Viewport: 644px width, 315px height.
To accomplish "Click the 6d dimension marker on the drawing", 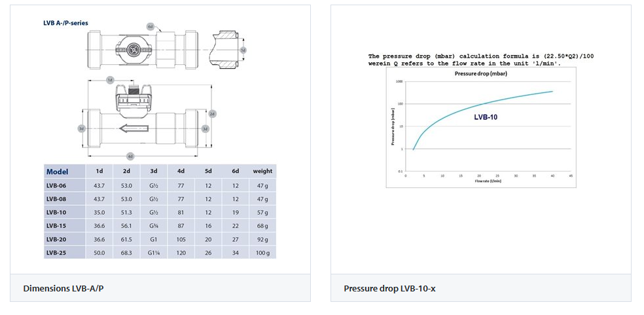I will 150,27.
